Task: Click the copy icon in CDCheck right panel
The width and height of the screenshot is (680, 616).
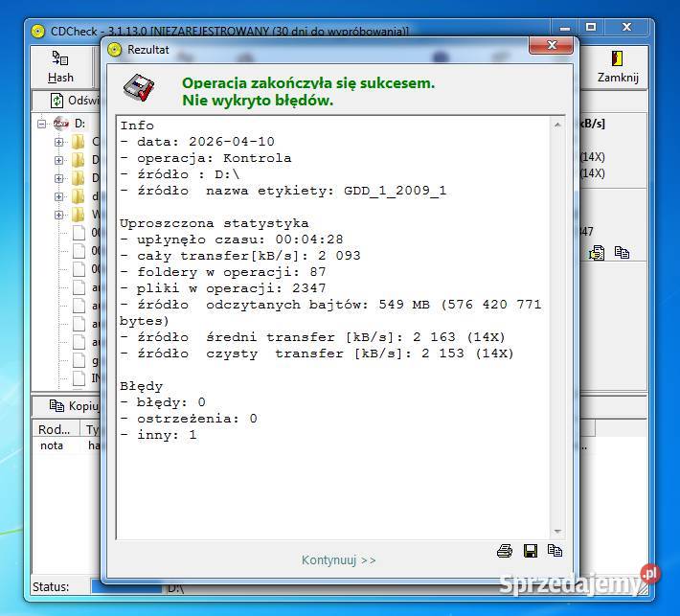Action: [622, 253]
